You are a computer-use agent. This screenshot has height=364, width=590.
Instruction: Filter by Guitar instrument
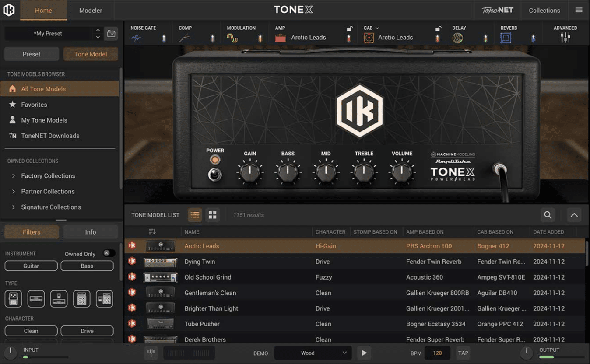point(31,266)
